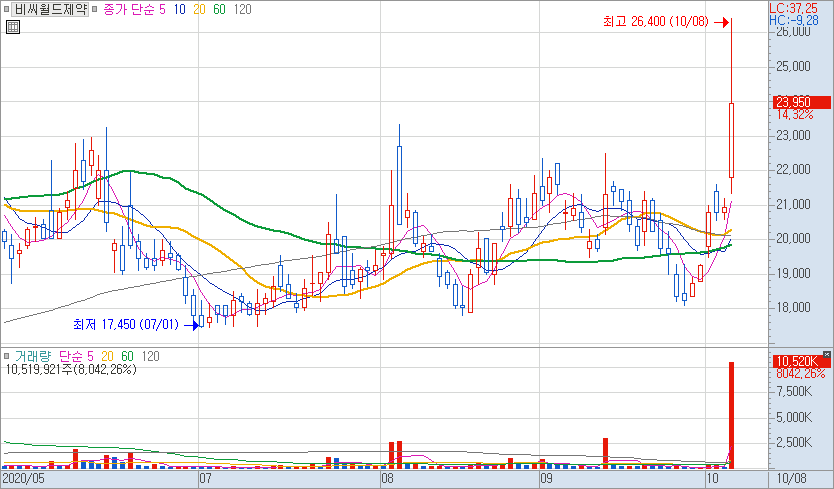Select the volume 20-day average legend
This screenshot has width=834, height=489.
coord(107,356)
